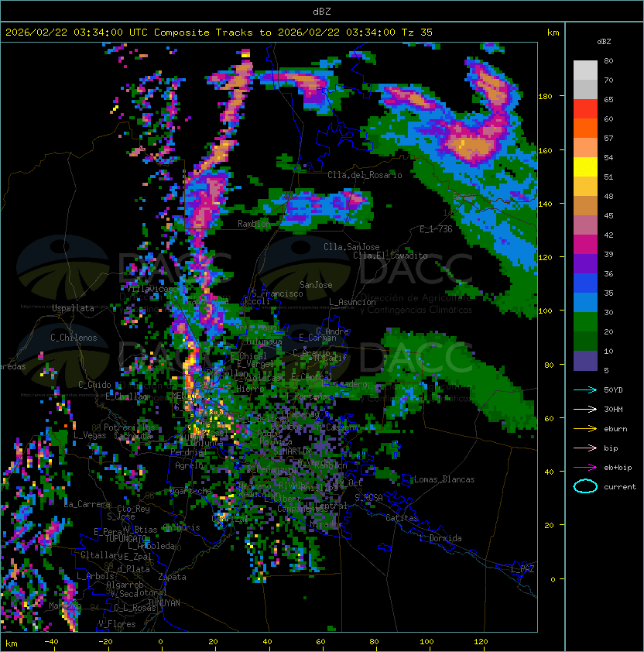Pick the green 20-30 dBZ swatch

coord(585,321)
